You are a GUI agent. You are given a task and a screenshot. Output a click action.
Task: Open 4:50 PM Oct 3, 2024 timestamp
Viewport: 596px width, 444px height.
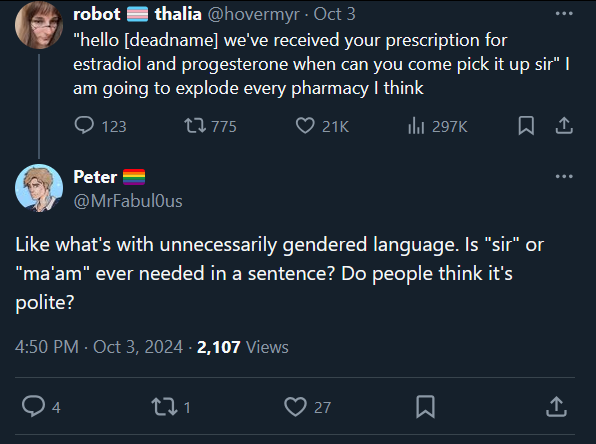tap(99, 347)
